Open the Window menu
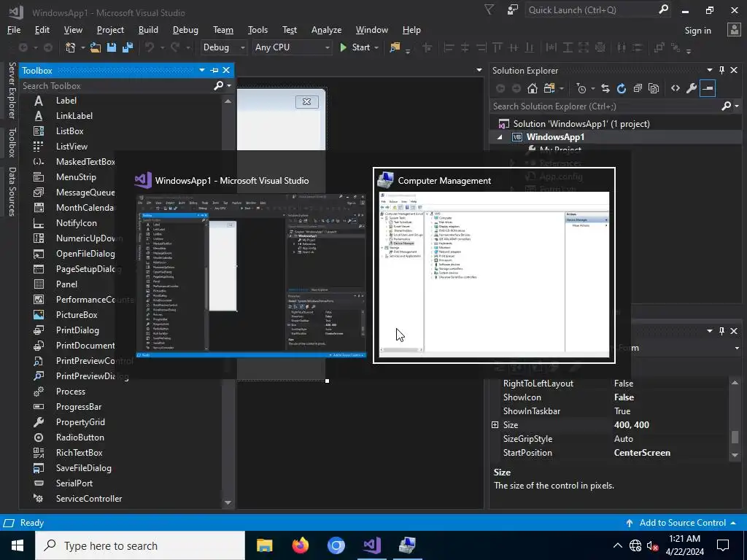747x560 pixels. point(371,29)
